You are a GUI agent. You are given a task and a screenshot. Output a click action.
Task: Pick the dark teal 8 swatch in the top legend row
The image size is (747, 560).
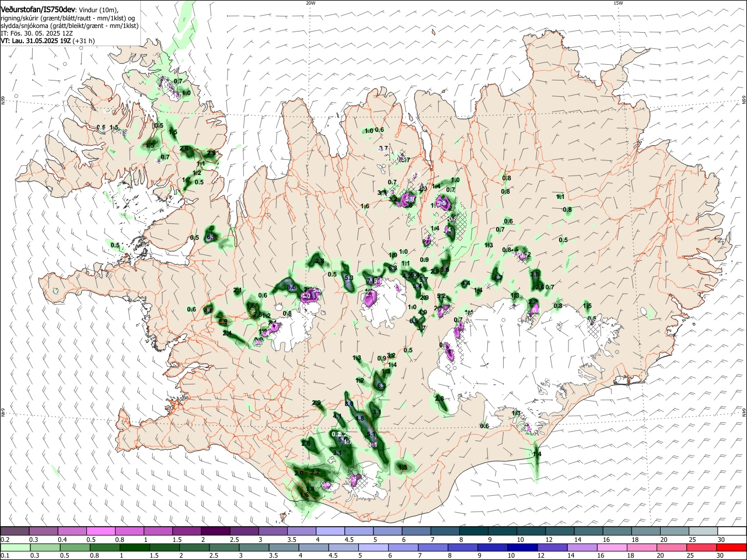pos(473,531)
